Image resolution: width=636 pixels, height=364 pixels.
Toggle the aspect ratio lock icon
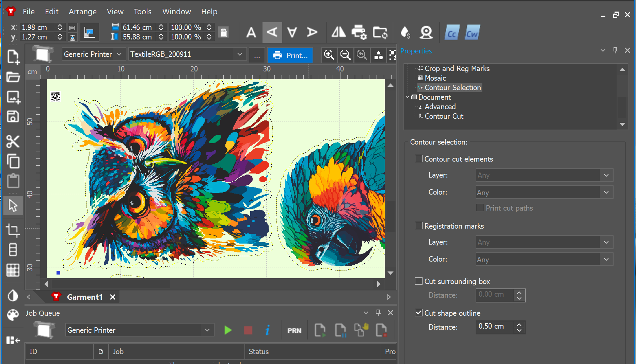click(x=223, y=32)
